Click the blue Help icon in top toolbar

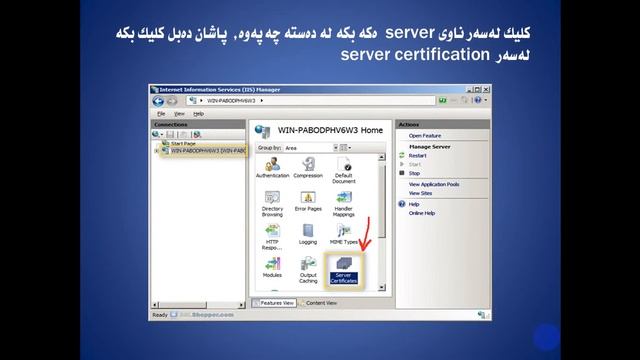pyautogui.click(x=478, y=100)
